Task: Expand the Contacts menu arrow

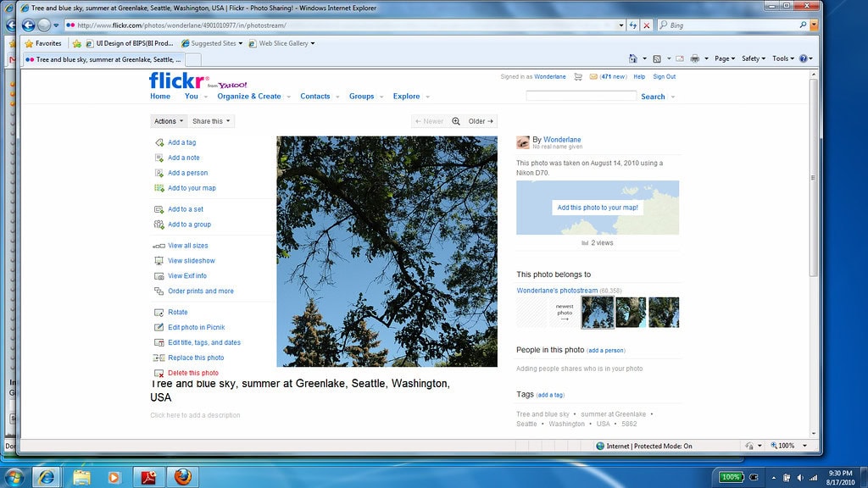Action: pyautogui.click(x=337, y=97)
